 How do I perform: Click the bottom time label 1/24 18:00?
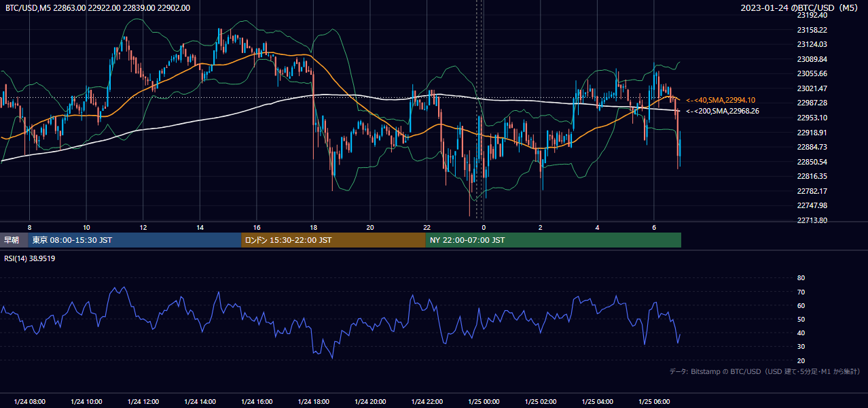(x=313, y=402)
